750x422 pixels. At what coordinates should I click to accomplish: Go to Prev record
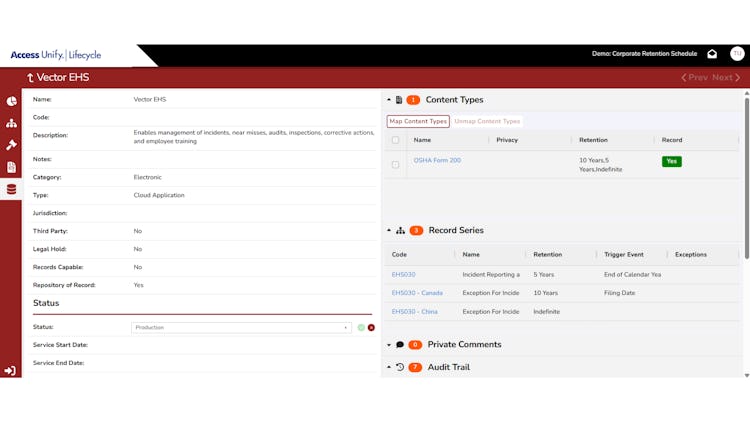[695, 78]
